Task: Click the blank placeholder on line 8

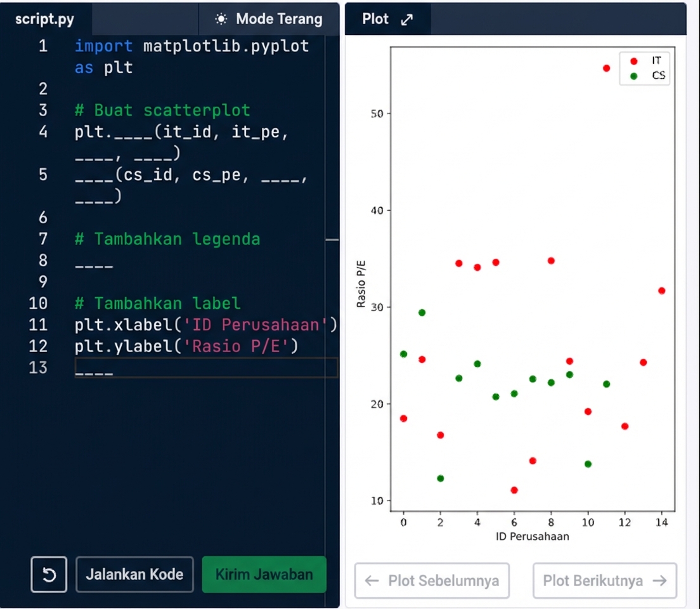Action: (x=94, y=261)
